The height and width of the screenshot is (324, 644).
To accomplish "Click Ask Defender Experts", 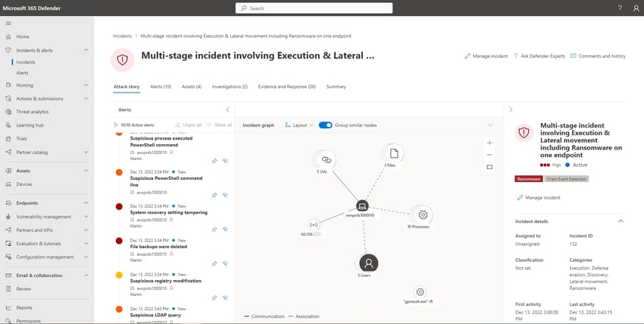I will 539,56.
